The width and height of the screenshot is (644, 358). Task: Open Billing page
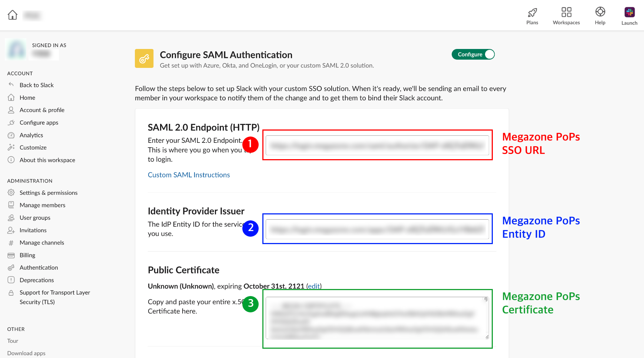tap(27, 255)
